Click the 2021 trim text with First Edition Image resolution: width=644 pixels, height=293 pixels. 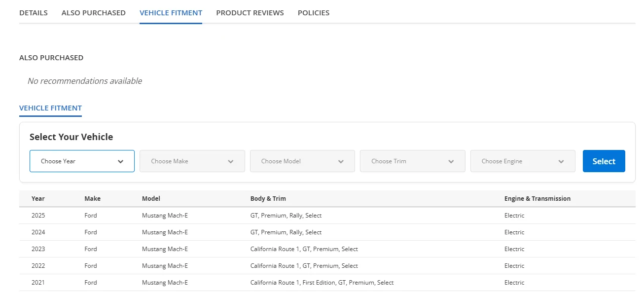click(322, 283)
